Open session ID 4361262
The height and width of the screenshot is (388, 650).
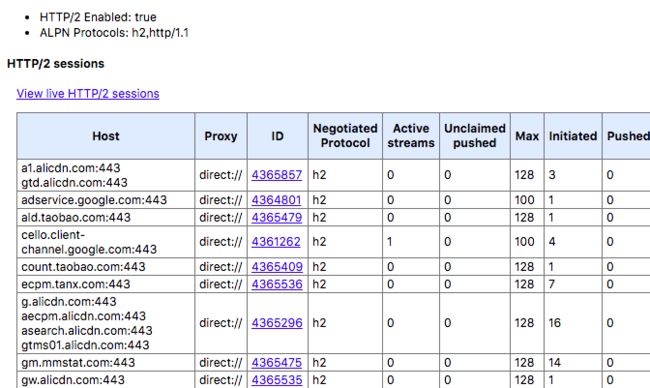(x=276, y=242)
